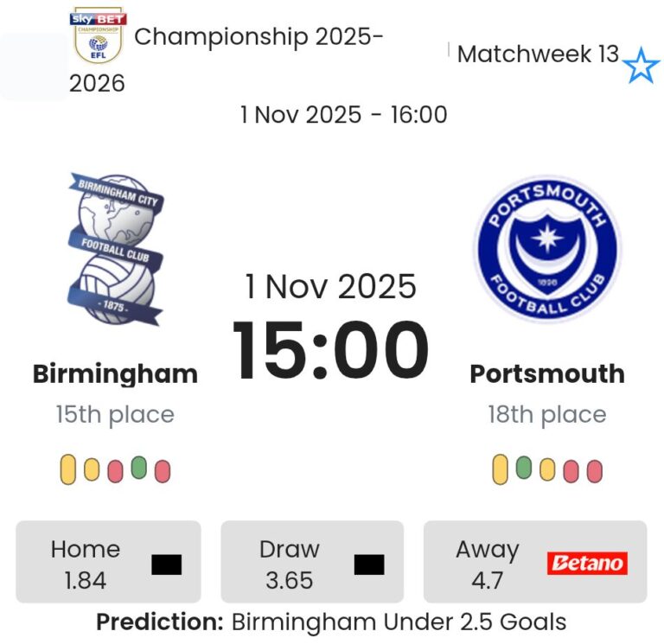
Task: Click the Betano bookmaker logo
Action: coord(587,564)
